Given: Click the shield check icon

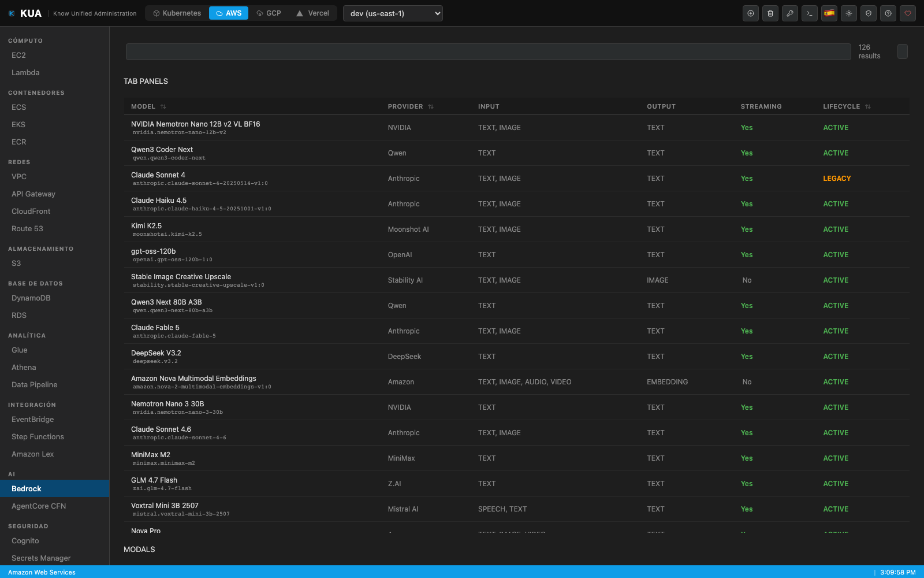Looking at the screenshot, I should click(x=869, y=13).
